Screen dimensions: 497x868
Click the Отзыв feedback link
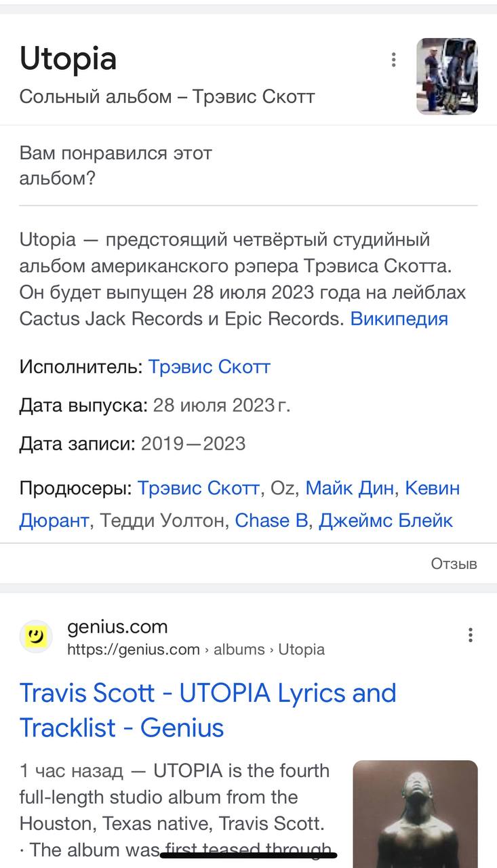454,564
